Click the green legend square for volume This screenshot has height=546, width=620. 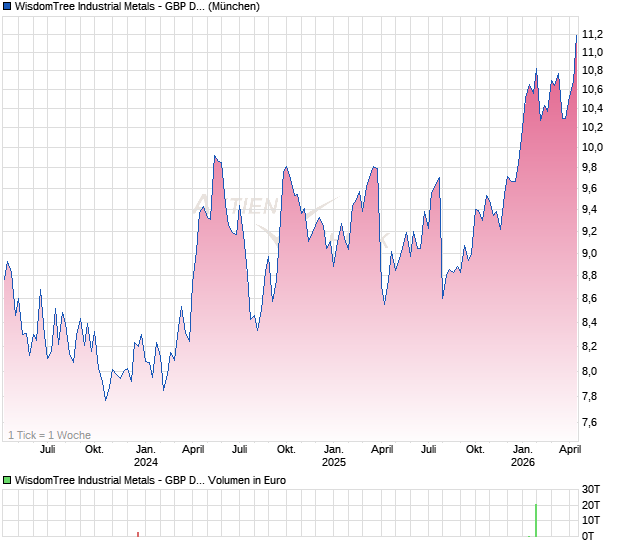pos(8,481)
